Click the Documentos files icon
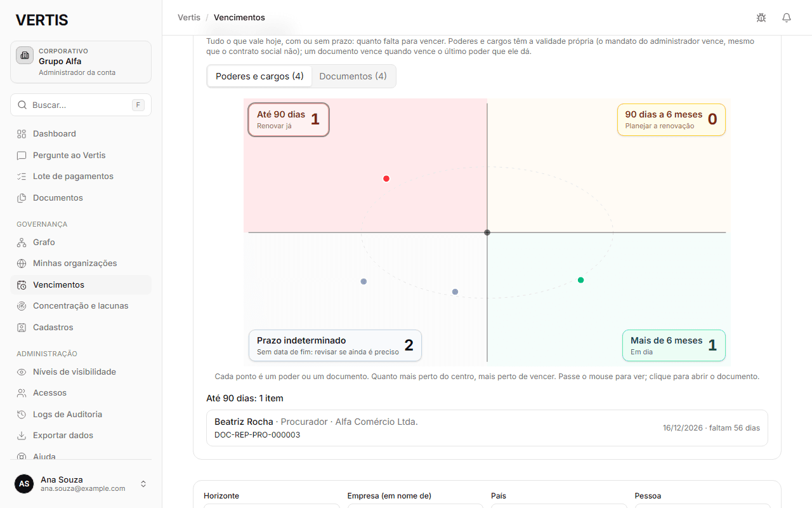This screenshot has width=812, height=508. click(x=22, y=198)
